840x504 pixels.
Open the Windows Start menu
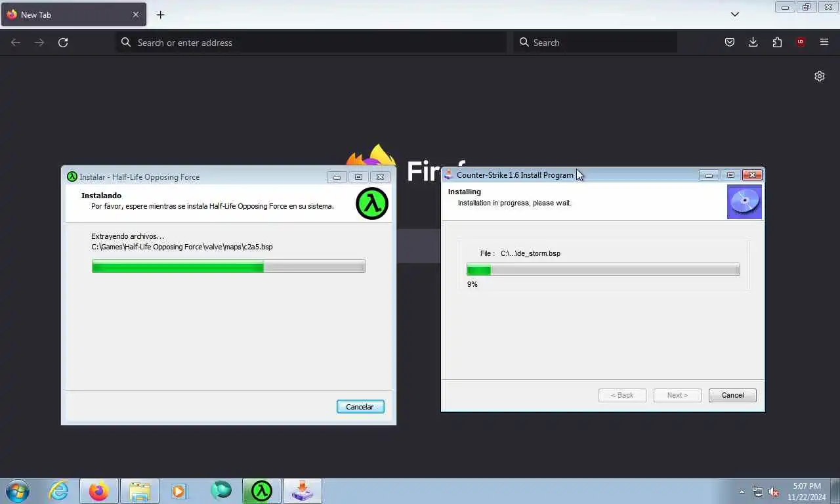click(x=17, y=491)
